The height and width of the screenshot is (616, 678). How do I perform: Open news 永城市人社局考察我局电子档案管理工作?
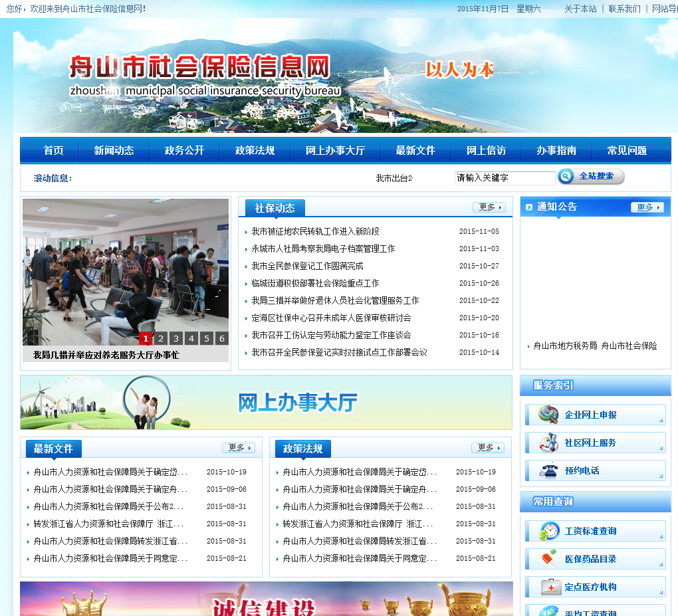point(324,249)
